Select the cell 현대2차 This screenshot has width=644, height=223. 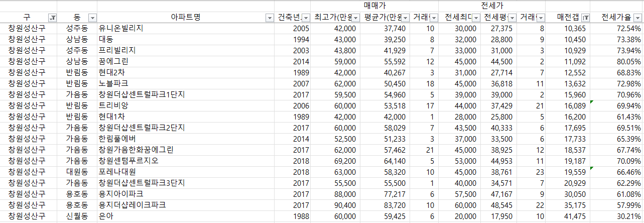click(x=186, y=72)
